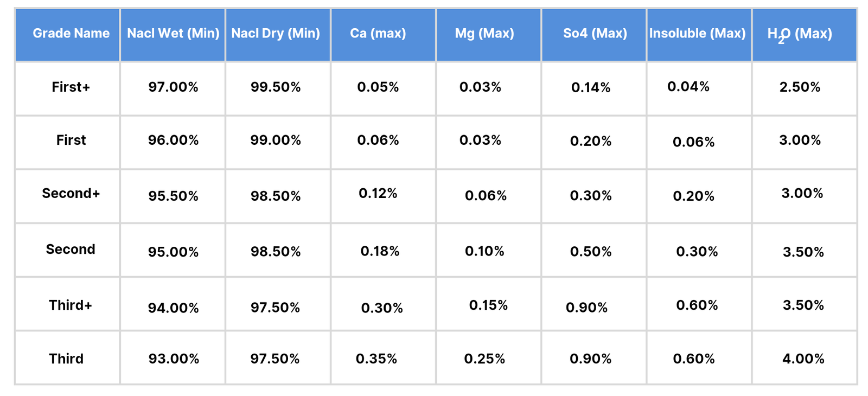
Task: Select the 93.00% Nacl Wet cell
Action: coord(174,359)
